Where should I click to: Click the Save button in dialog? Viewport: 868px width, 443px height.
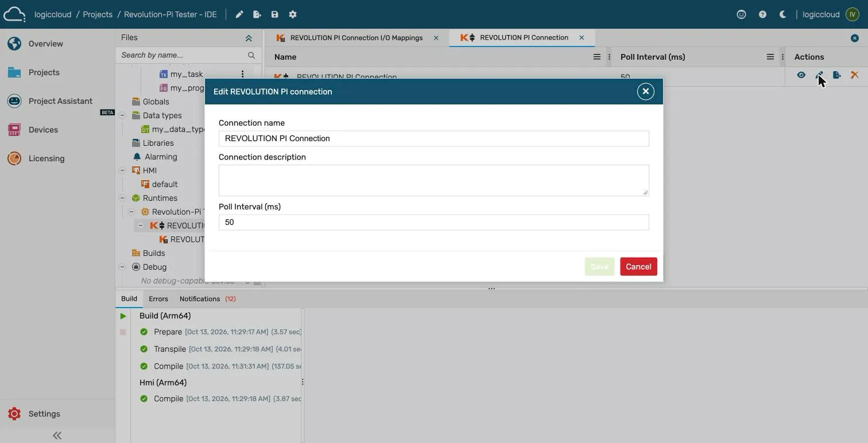pyautogui.click(x=599, y=267)
